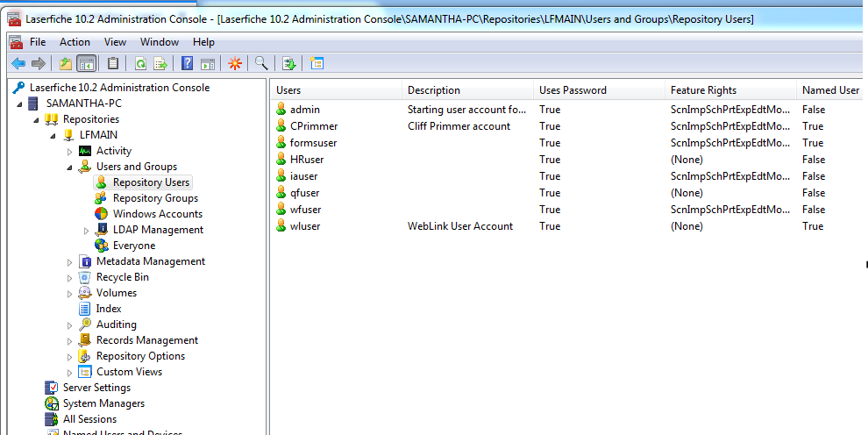
Task: Open the File menu
Action: tap(38, 42)
